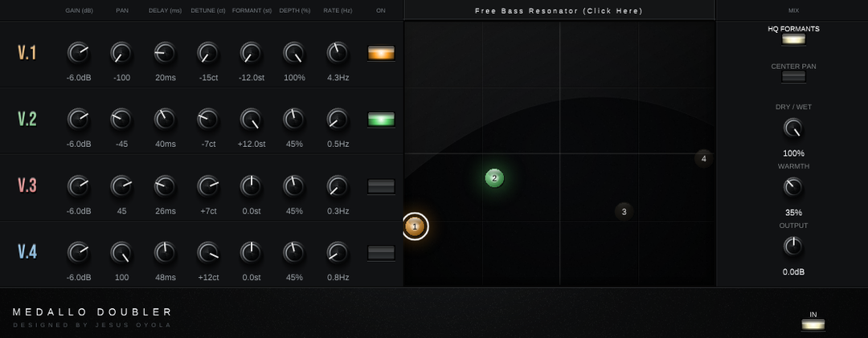868x338 pixels.
Task: Click the Warmth 35% value
Action: (x=793, y=213)
